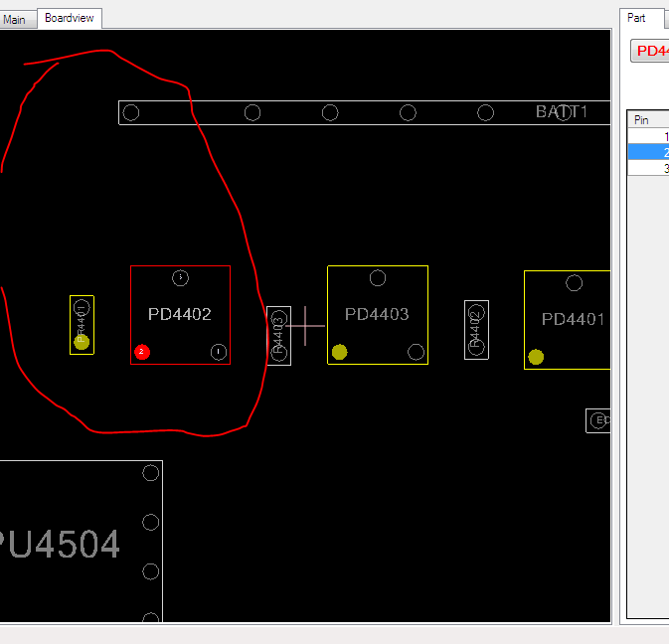The width and height of the screenshot is (669, 644).
Task: Switch to the Main tab
Action: [x=14, y=20]
